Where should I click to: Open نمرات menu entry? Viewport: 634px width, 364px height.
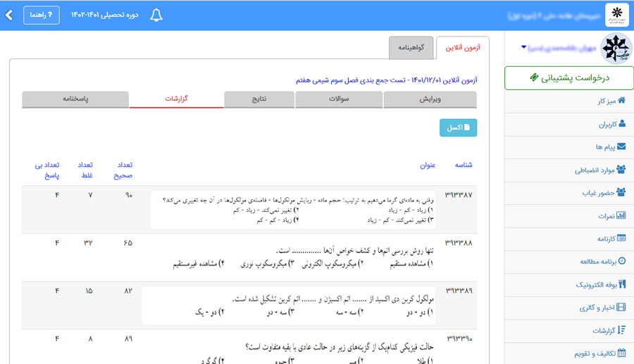569,215
